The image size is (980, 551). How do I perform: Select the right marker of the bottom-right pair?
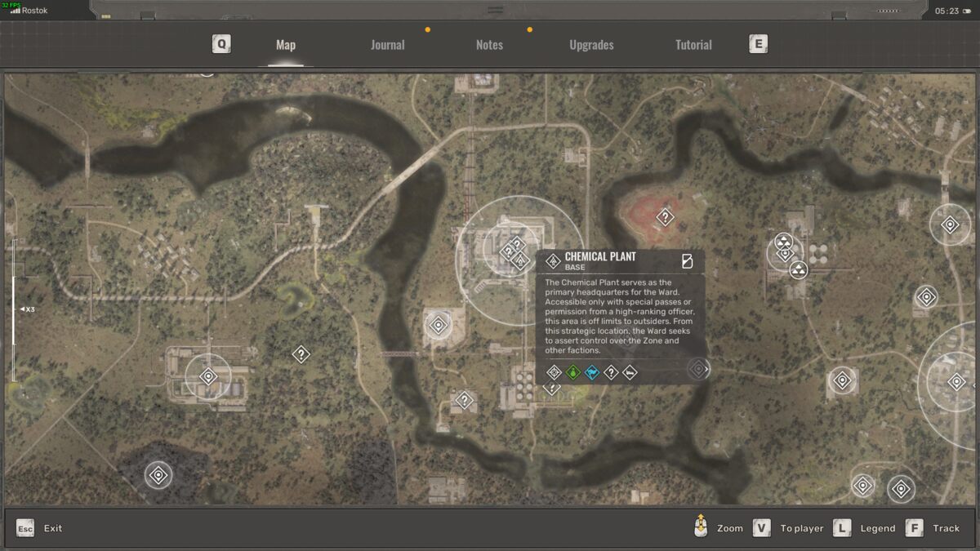click(901, 489)
